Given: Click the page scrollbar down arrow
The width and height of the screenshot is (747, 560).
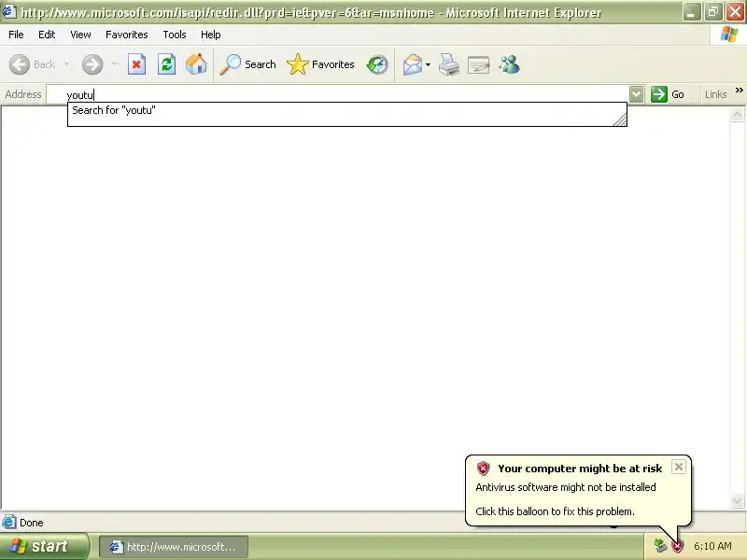Looking at the screenshot, I should tap(737, 500).
